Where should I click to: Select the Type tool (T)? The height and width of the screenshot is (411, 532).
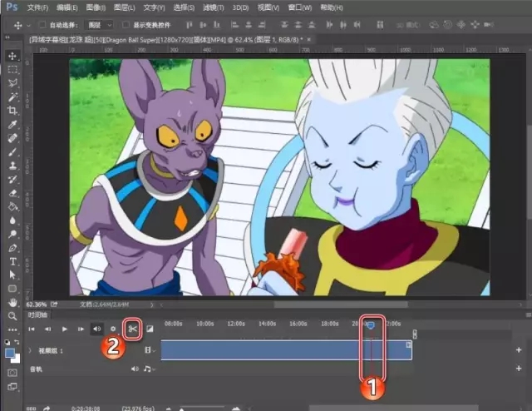pos(12,261)
